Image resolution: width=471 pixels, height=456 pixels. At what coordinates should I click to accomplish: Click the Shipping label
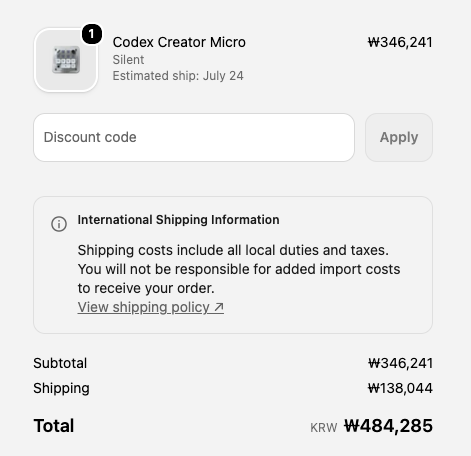(61, 388)
